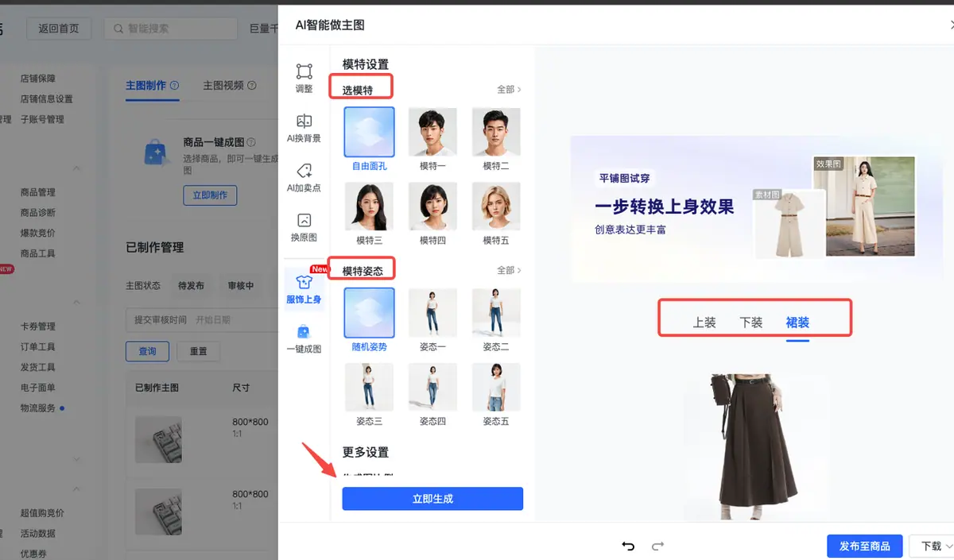Click the redo arrow icon
This screenshot has height=560, width=954.
pos(657,546)
